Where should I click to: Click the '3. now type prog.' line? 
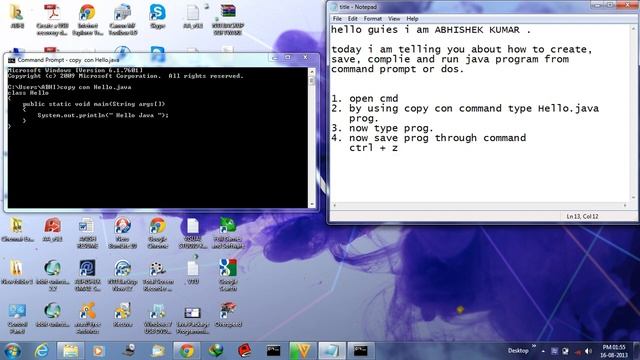point(382,128)
